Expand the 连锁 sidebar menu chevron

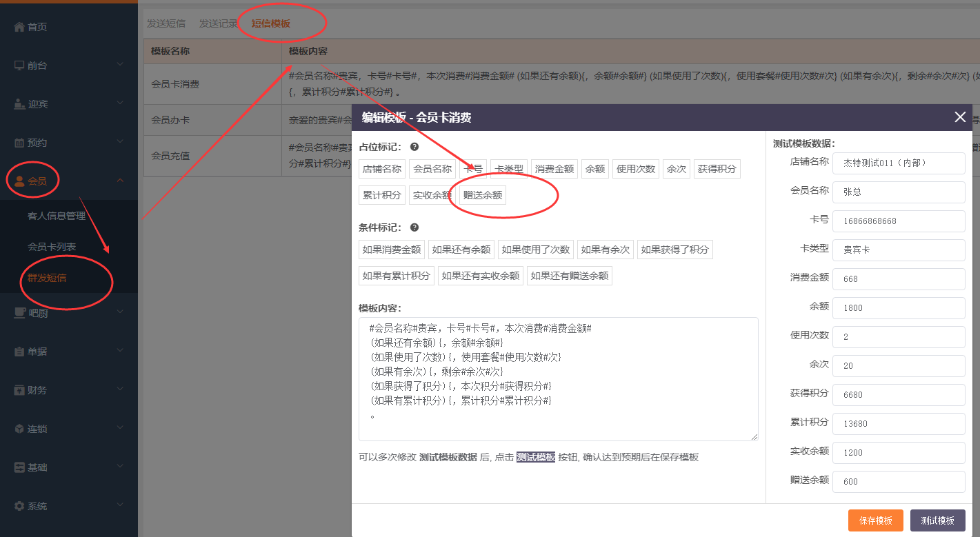(120, 428)
